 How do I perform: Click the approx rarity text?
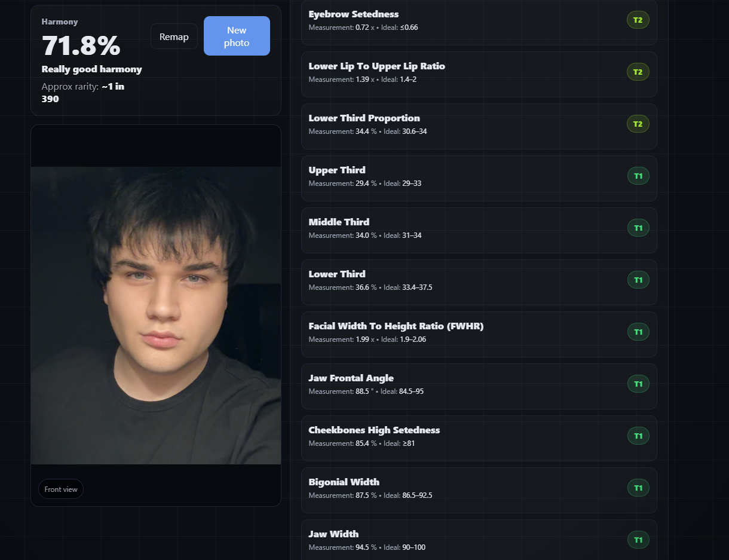click(83, 92)
